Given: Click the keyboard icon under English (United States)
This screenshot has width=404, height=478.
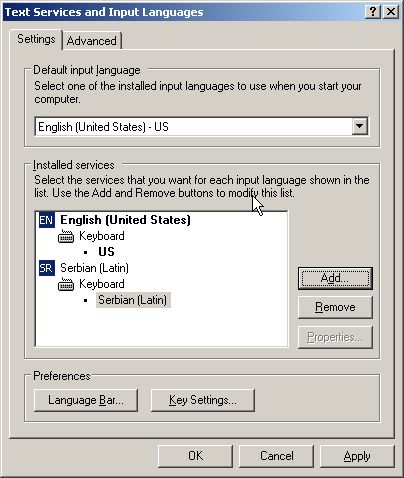Looking at the screenshot, I should [66, 236].
